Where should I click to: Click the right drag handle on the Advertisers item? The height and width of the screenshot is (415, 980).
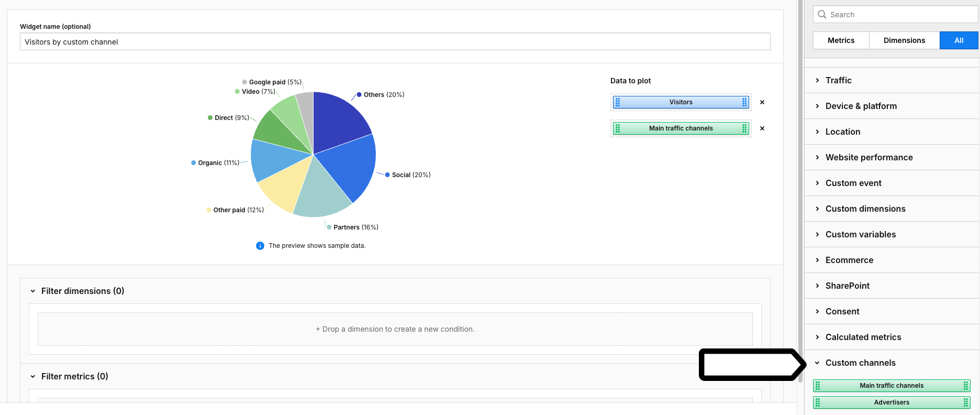[x=966, y=402]
